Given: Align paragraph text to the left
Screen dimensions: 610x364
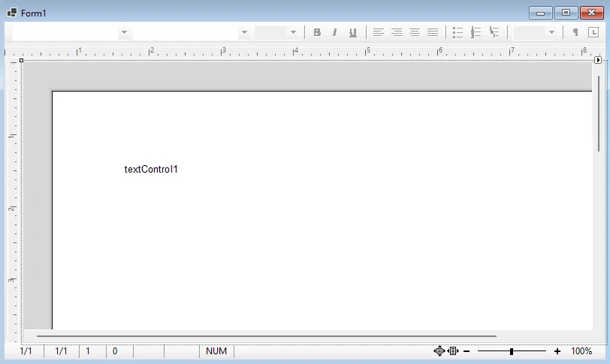Looking at the screenshot, I should pos(378,32).
